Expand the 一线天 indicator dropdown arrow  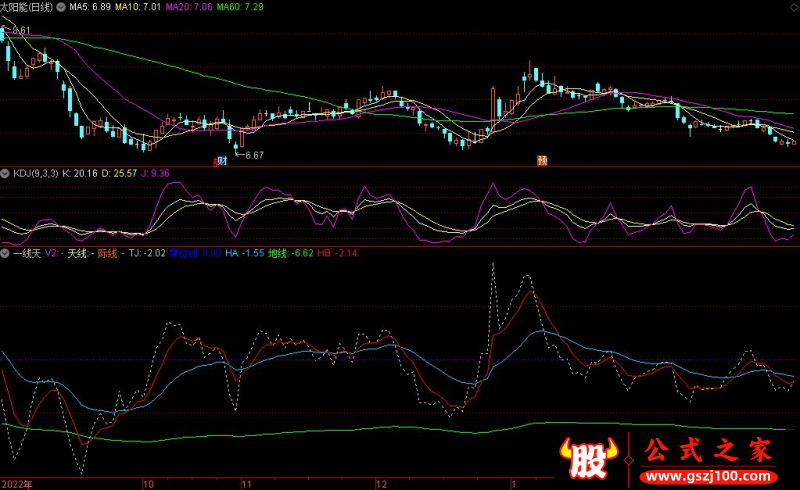point(5,253)
